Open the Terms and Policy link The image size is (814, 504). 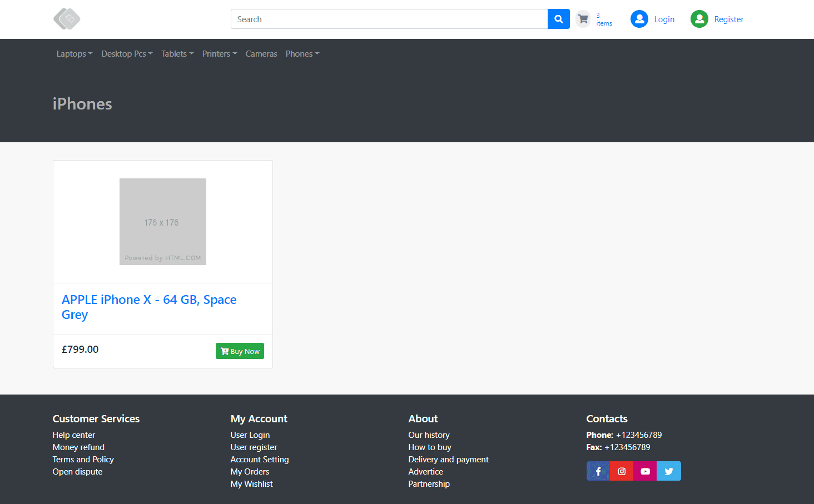tap(83, 460)
